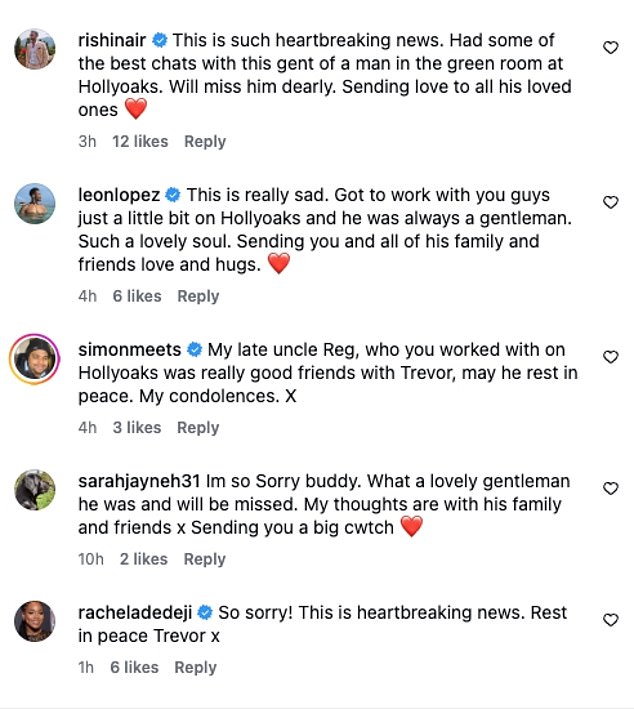Reply to simonmeets' comment
Image resolution: width=634 pixels, height=709 pixels.
click(198, 427)
